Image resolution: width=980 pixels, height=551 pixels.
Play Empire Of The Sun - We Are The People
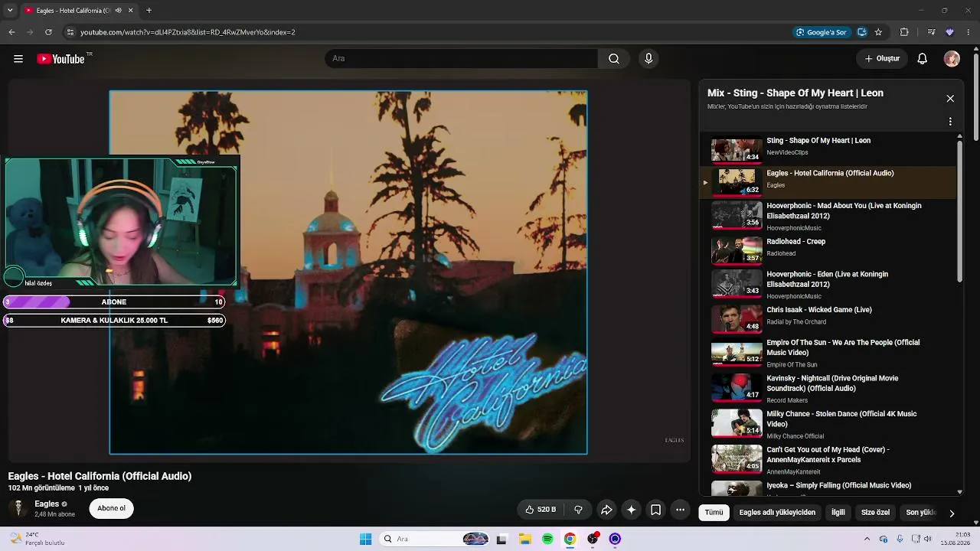coord(828,353)
